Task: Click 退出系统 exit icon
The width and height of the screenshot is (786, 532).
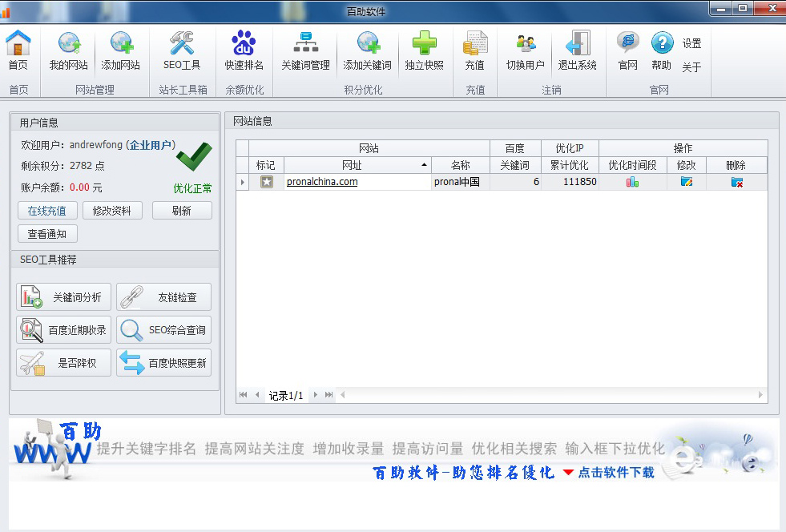Action: click(578, 50)
